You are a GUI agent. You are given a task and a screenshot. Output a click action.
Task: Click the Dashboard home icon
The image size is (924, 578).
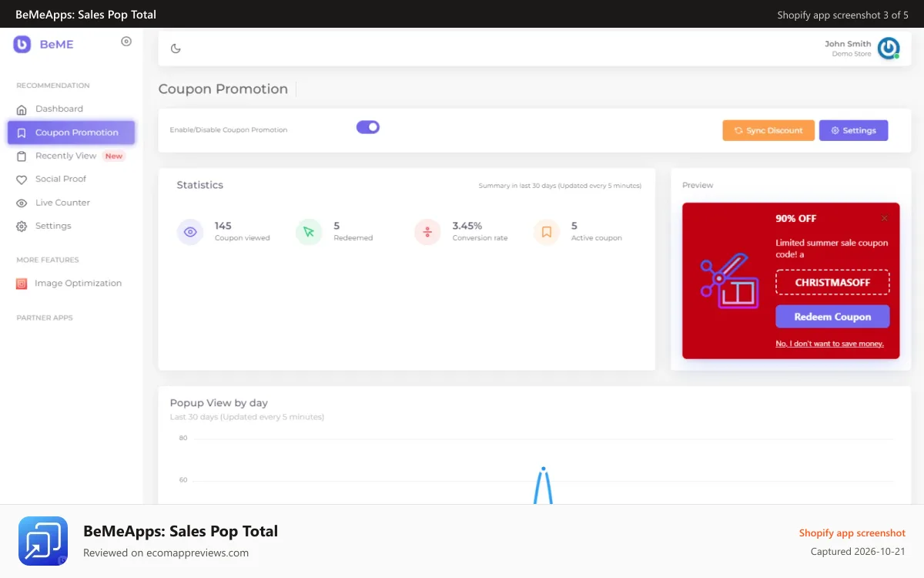coord(22,109)
